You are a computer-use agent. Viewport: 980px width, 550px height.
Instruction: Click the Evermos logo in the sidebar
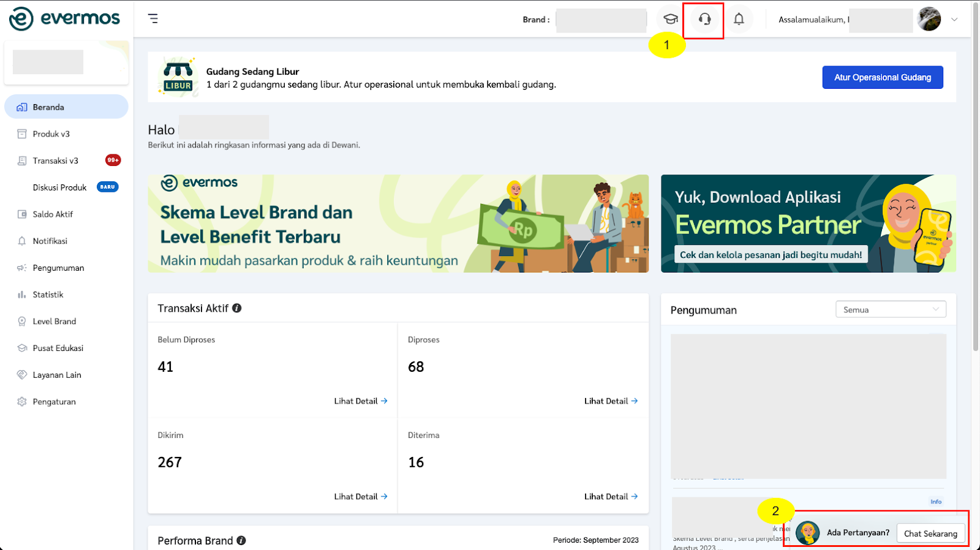64,18
